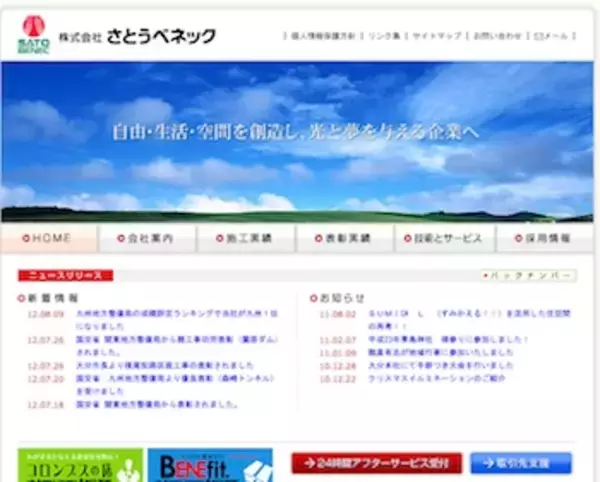Click the SATO BENEC logo icon
Screen dimensions: 600x482
[34, 34]
